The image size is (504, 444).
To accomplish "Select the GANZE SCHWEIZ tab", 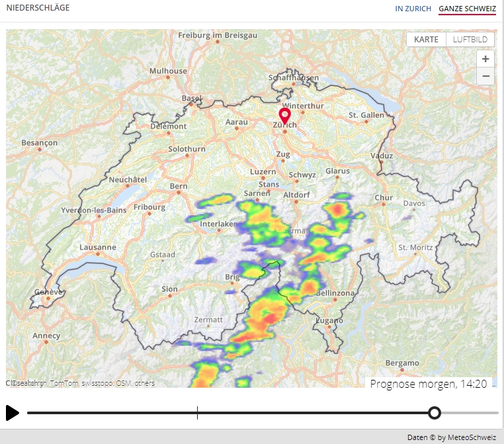I will point(468,9).
